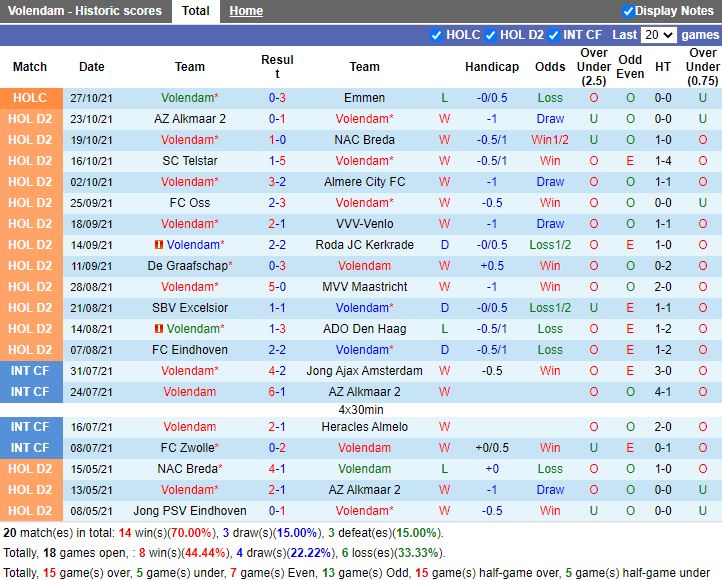Screen dimensions: 722x580
Task: Select the Total tab
Action: 196,11
